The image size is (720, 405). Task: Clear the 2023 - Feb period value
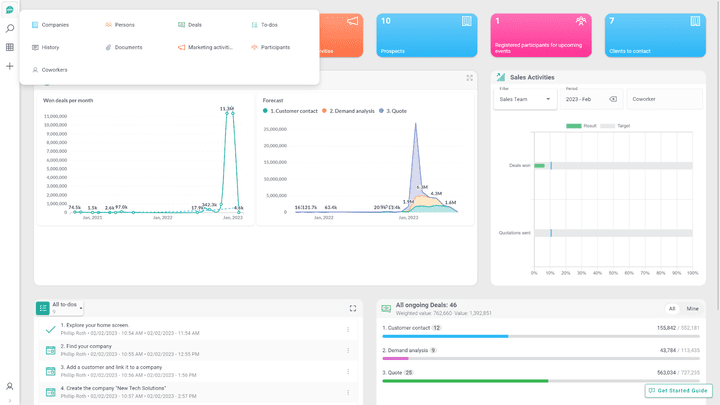click(x=612, y=99)
